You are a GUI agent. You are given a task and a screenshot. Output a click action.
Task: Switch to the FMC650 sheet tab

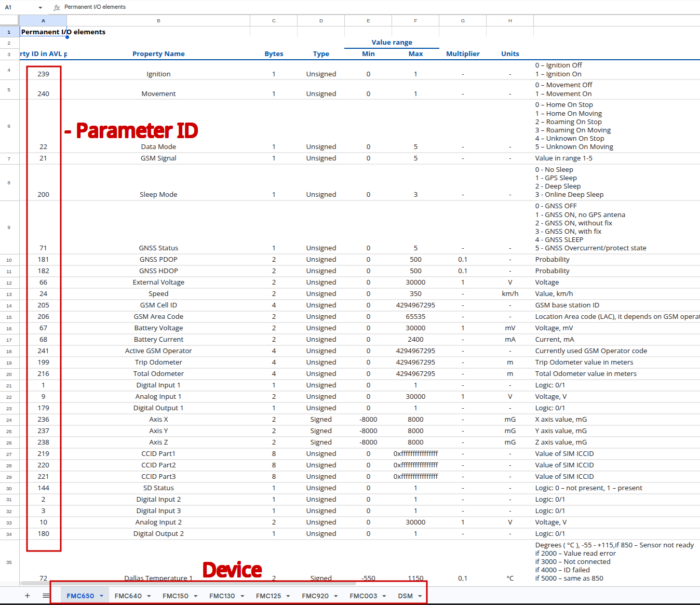80,596
